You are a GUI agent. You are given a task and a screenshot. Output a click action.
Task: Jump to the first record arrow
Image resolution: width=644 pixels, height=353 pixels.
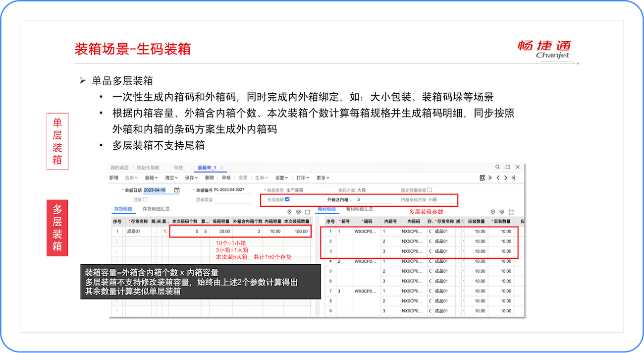(490, 178)
